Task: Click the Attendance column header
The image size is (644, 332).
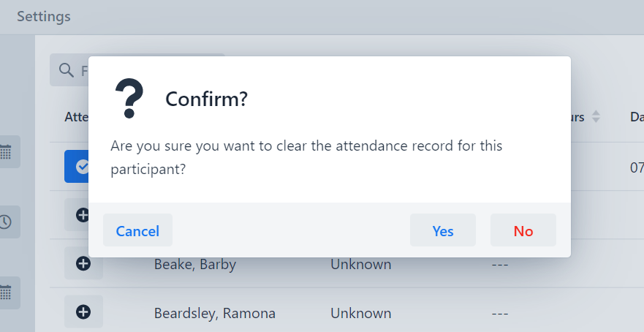Action: pos(77,117)
